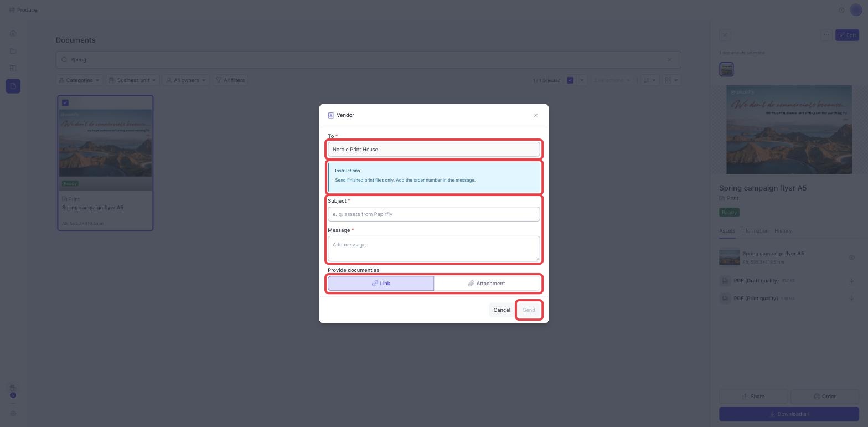The width and height of the screenshot is (868, 427).
Task: Expand the Business unit filter dropdown
Action: click(132, 80)
